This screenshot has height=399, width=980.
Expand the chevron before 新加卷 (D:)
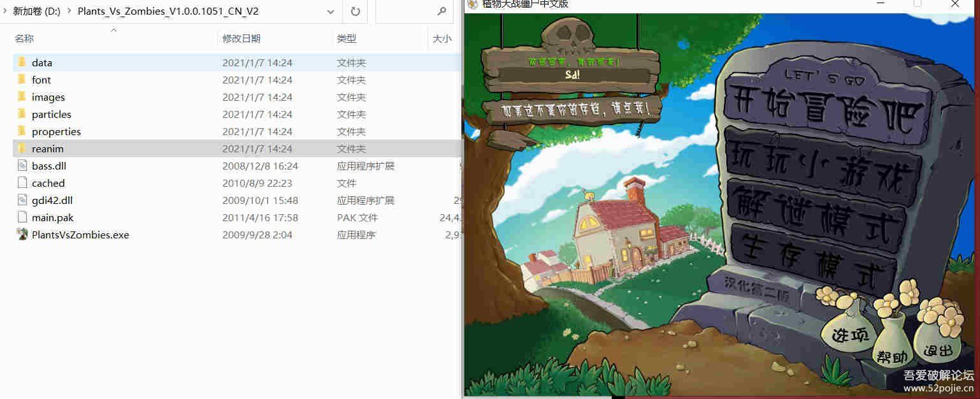(6, 11)
